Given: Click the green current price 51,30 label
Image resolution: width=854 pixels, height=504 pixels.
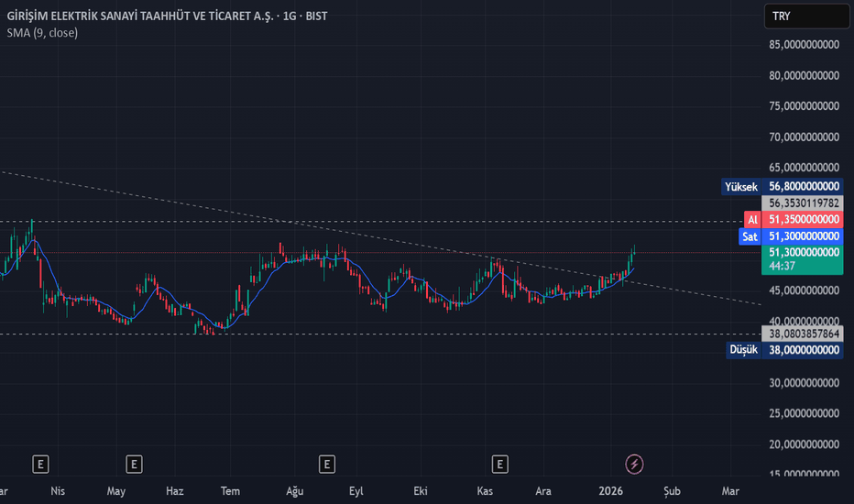Looking at the screenshot, I should pyautogui.click(x=803, y=258).
